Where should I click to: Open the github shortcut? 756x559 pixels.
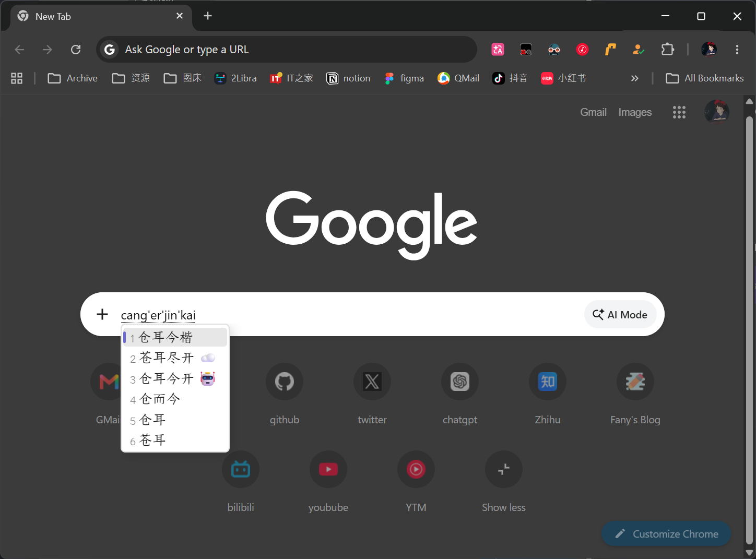coord(285,395)
